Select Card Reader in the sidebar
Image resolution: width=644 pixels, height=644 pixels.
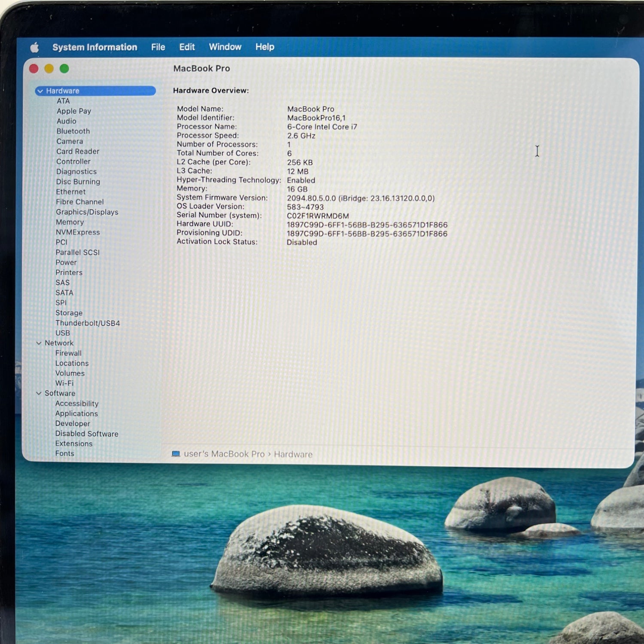tap(78, 152)
